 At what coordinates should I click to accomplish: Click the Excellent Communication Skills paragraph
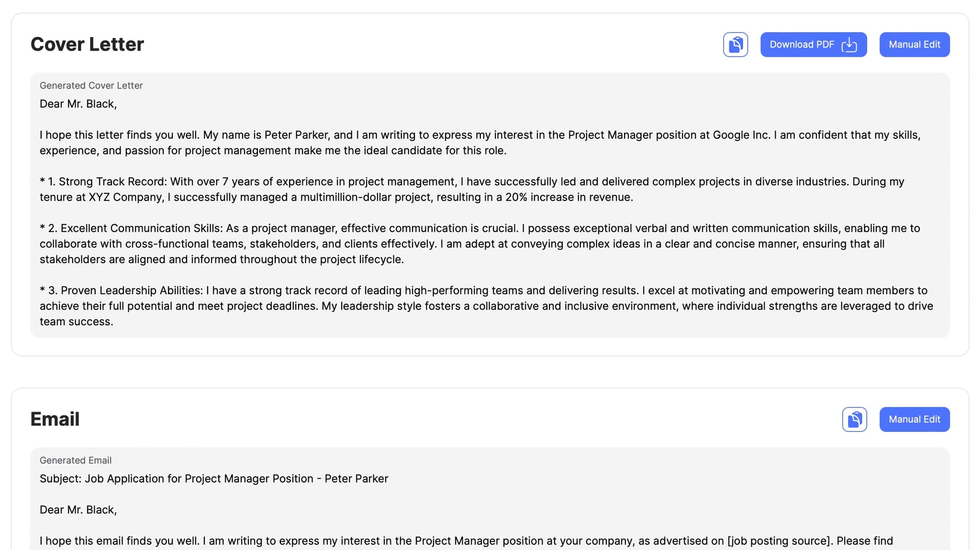335,244
